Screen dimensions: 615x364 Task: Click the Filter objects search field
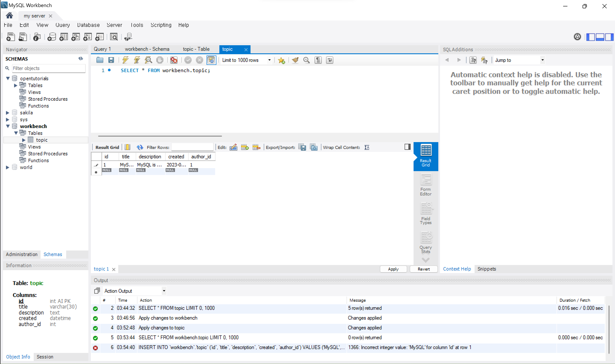coord(49,68)
